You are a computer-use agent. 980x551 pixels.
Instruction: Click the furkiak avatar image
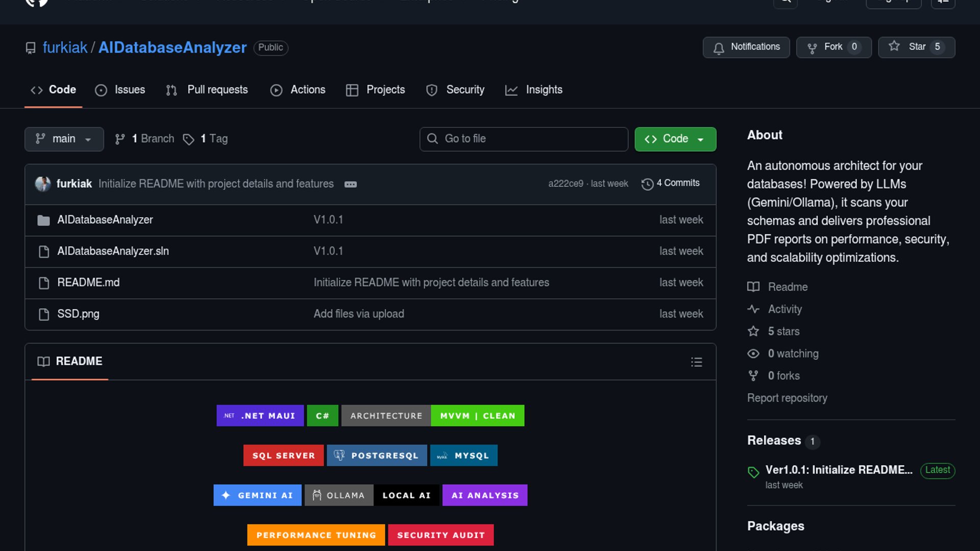[43, 184]
